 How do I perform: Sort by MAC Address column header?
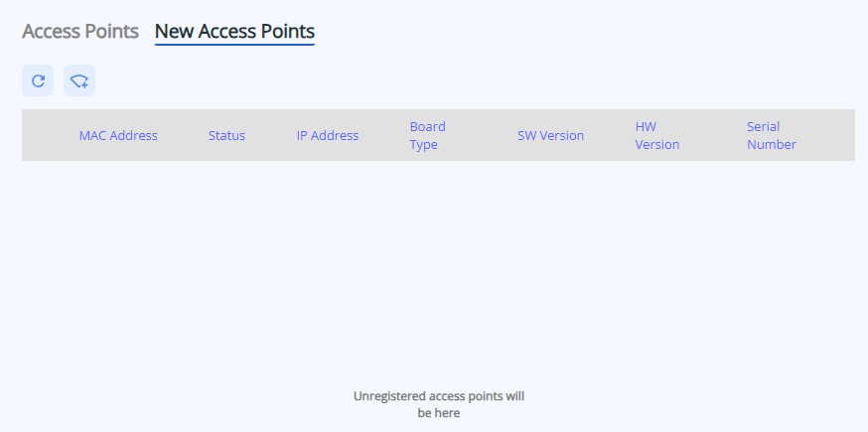tap(118, 135)
